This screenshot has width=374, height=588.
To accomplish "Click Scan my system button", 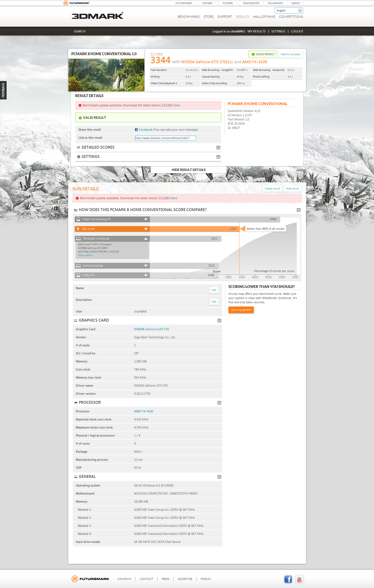I will [241, 310].
